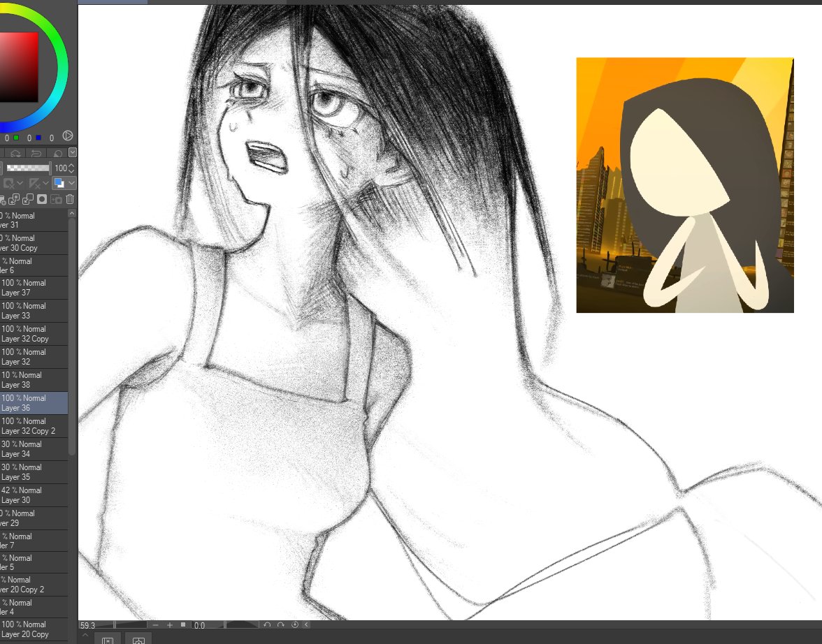This screenshot has height=644, width=822.
Task: Open the dropdown beside the ruler icon
Action: [x=45, y=184]
